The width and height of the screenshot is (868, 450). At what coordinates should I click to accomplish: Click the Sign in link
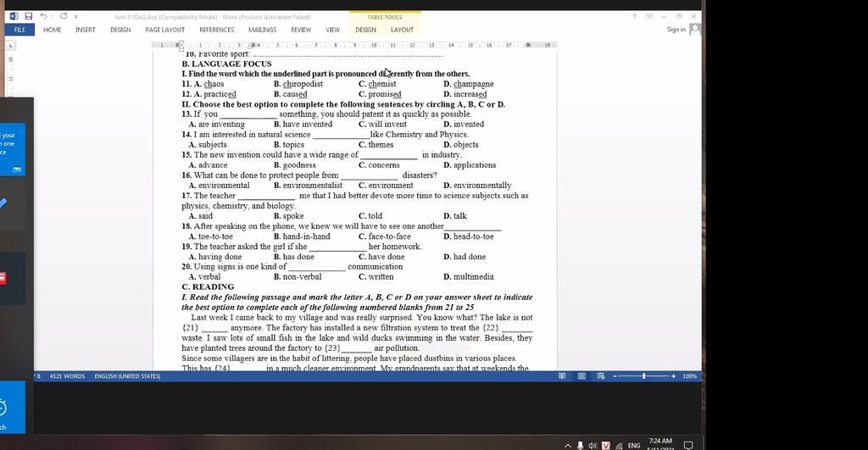point(676,30)
